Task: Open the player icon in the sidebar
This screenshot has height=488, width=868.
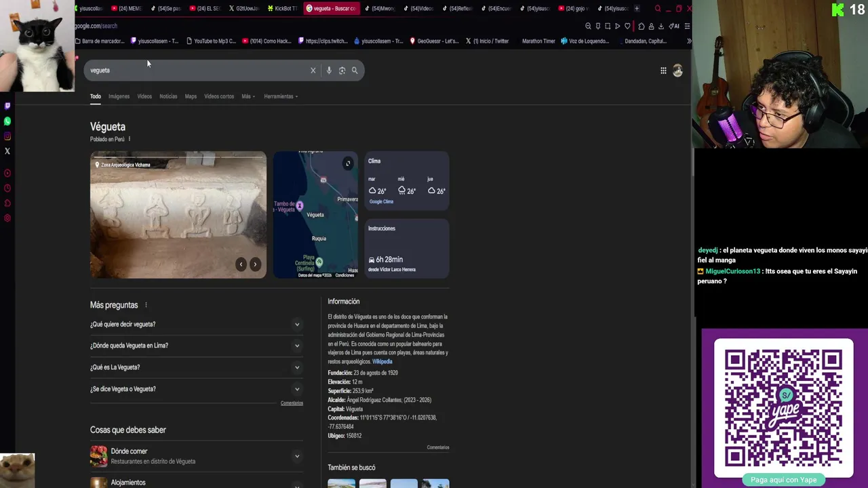Action: click(7, 173)
